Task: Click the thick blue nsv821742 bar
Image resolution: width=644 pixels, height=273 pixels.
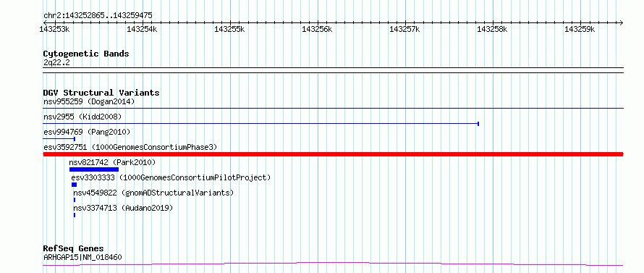Action: click(x=94, y=169)
